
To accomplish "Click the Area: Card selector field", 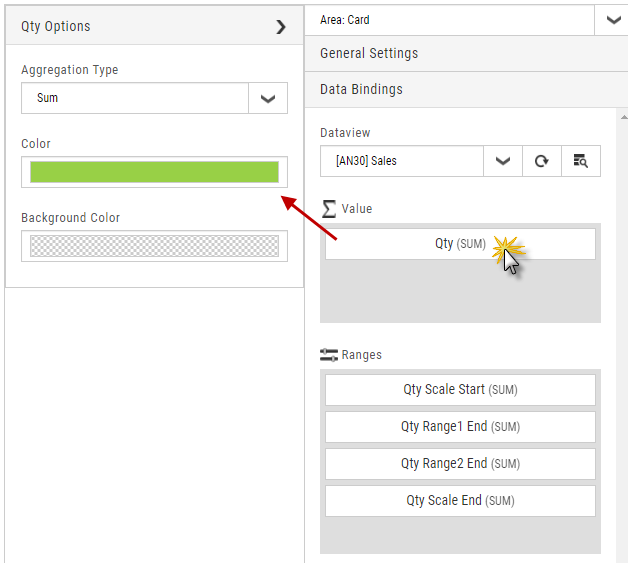I will [449, 20].
